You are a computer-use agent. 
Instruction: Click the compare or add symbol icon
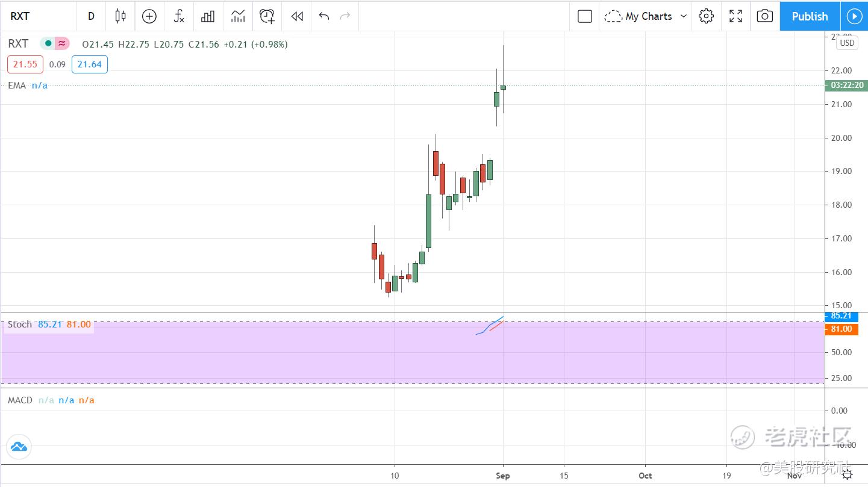point(149,16)
